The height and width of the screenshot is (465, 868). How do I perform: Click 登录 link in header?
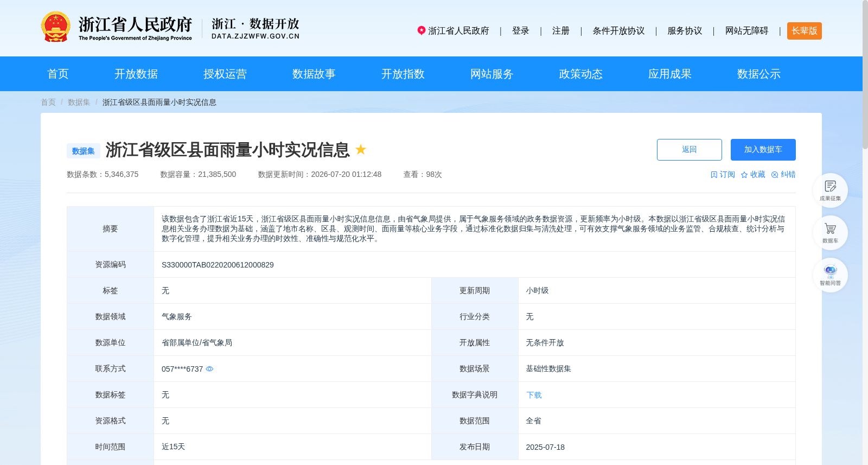click(x=521, y=31)
